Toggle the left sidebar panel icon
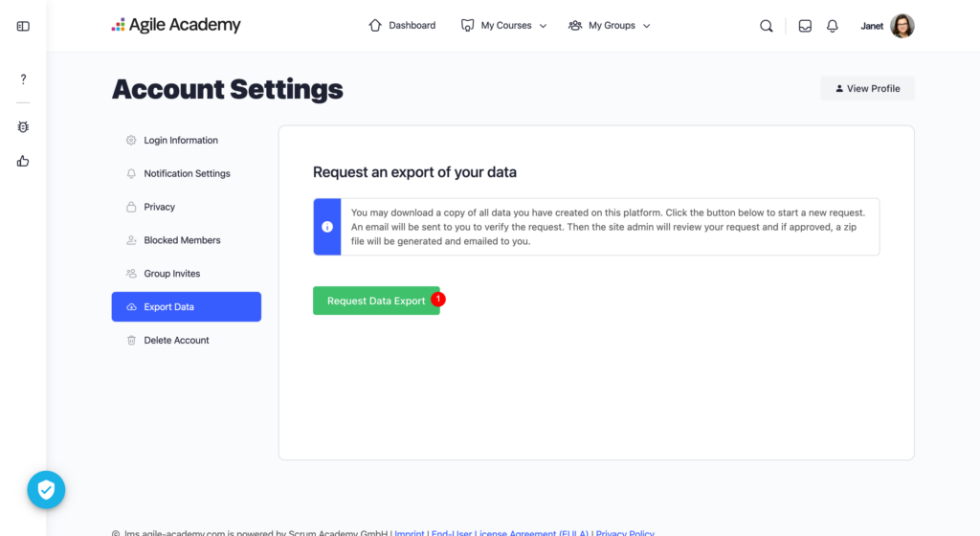The height and width of the screenshot is (536, 980). 23,26
